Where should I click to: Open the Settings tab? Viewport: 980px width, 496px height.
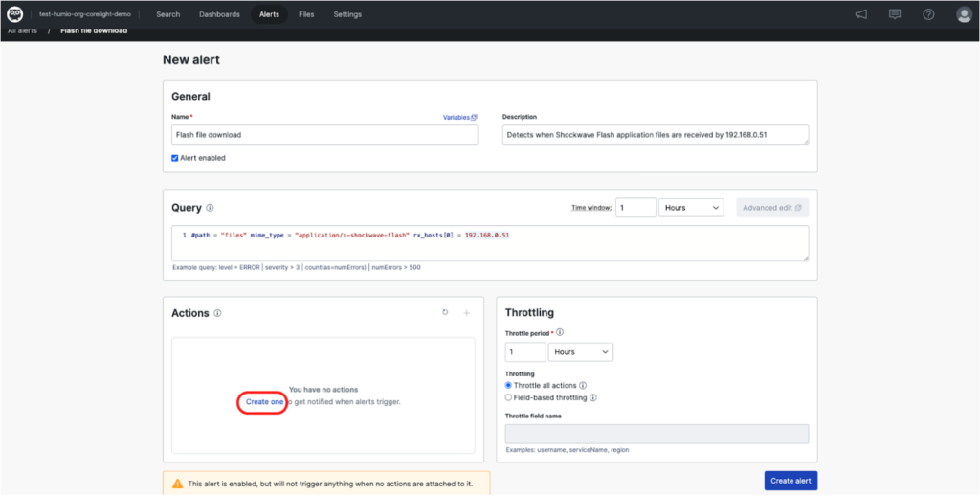pos(347,14)
